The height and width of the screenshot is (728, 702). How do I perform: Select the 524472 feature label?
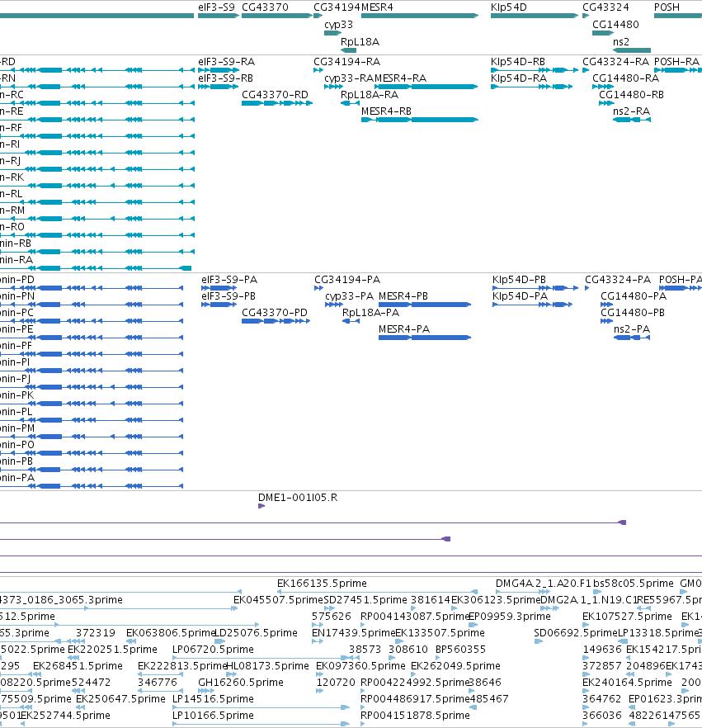coord(91,683)
